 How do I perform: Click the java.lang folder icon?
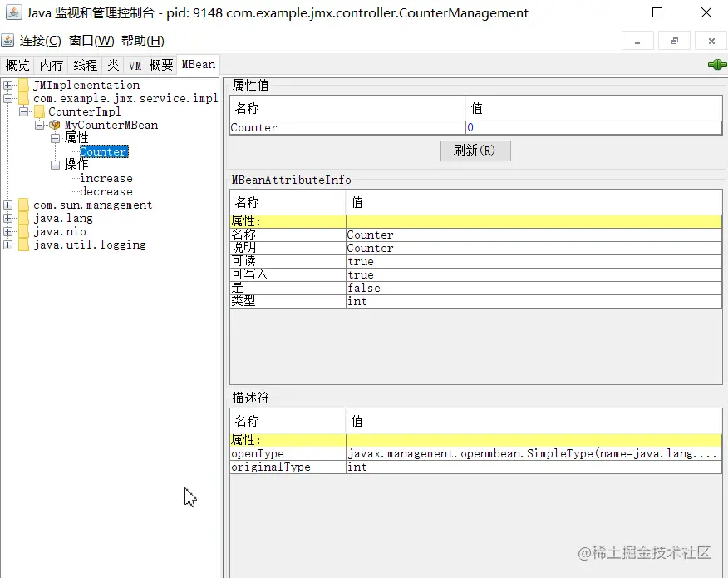24,219
